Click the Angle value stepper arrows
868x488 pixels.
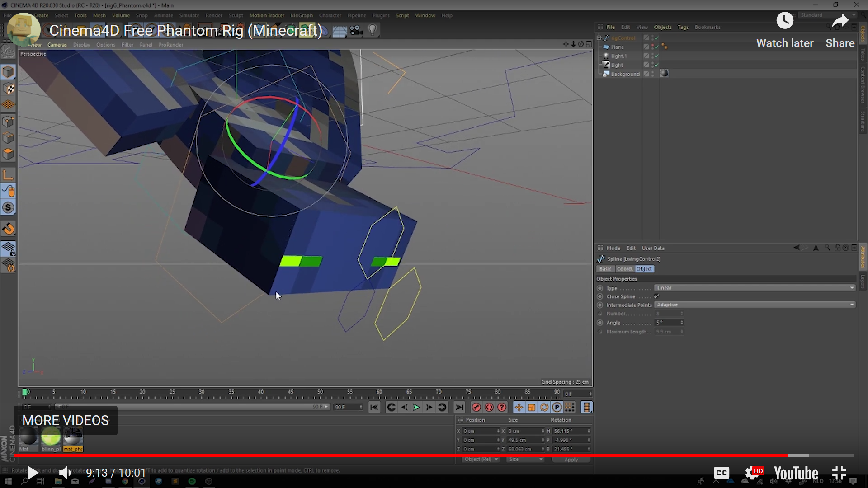682,323
